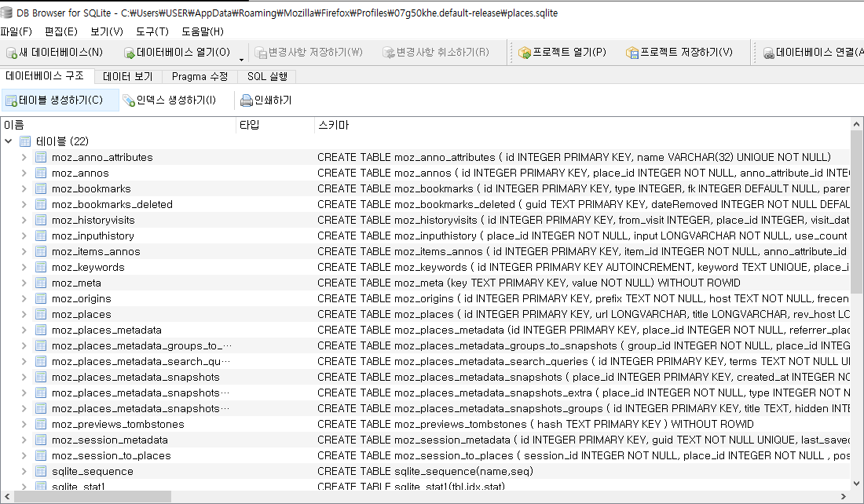Click the 테이블 생성하기 (create table) button
Image resolution: width=864 pixels, height=504 pixels.
pos(60,100)
